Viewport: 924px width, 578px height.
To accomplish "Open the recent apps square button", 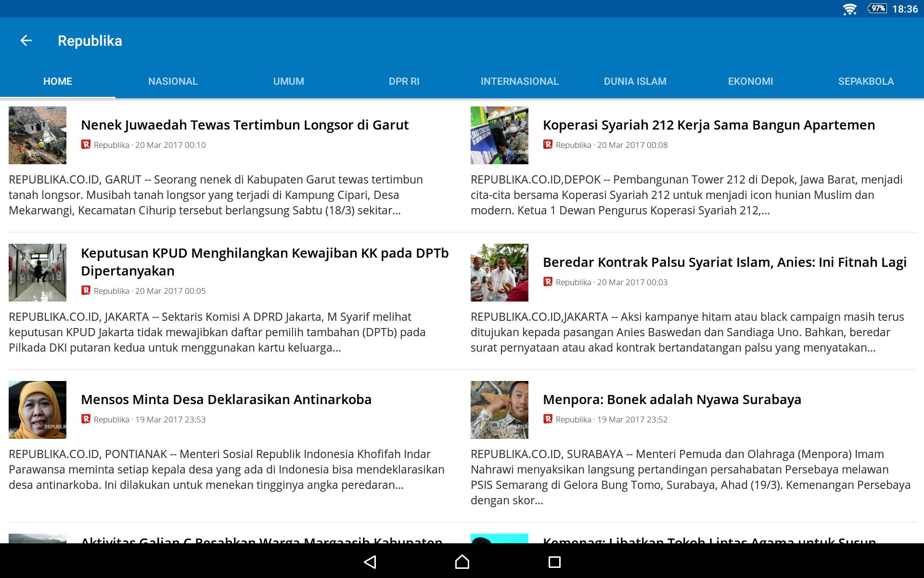I will [x=554, y=562].
